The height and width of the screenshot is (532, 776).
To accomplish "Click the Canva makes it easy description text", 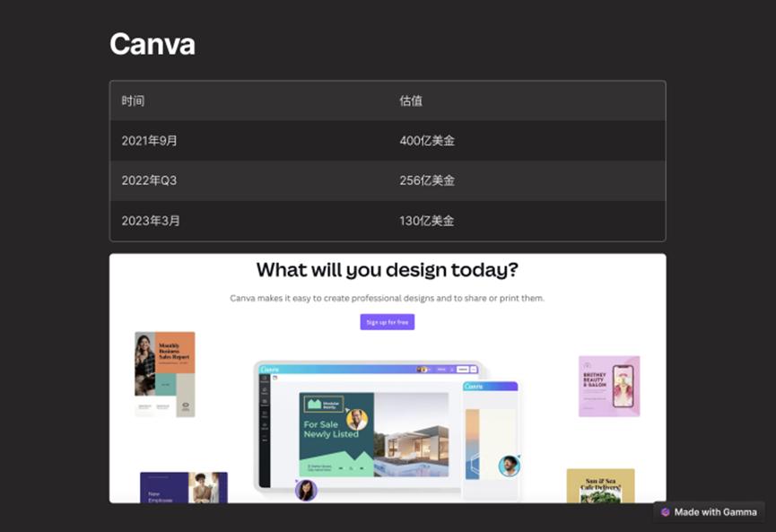I will point(387,298).
